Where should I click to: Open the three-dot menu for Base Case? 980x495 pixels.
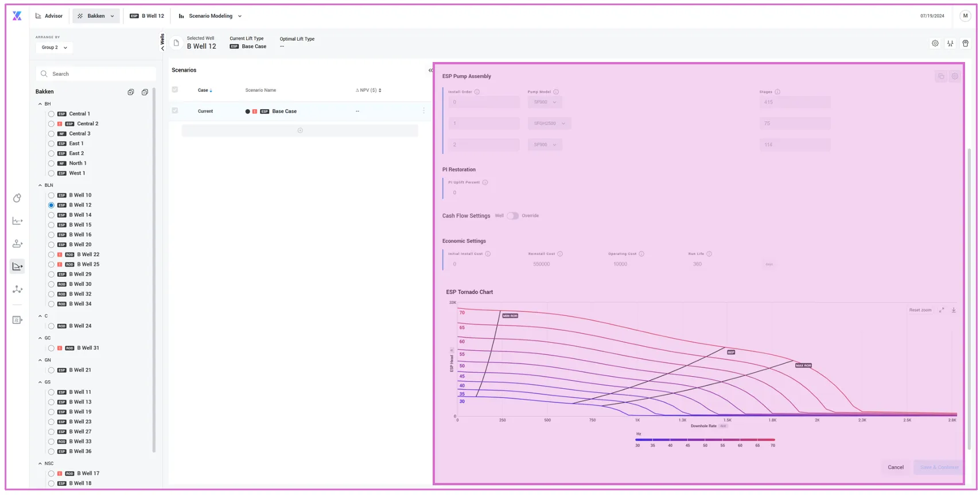click(424, 111)
